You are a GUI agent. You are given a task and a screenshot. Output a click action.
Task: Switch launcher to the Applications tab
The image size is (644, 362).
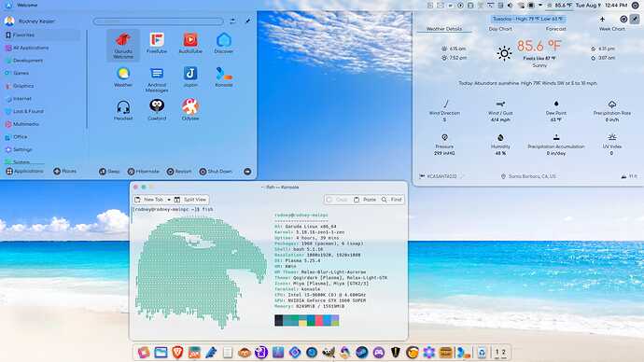point(24,171)
